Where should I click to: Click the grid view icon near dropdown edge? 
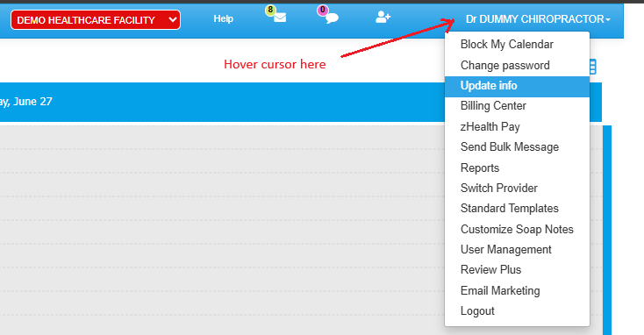click(x=592, y=67)
